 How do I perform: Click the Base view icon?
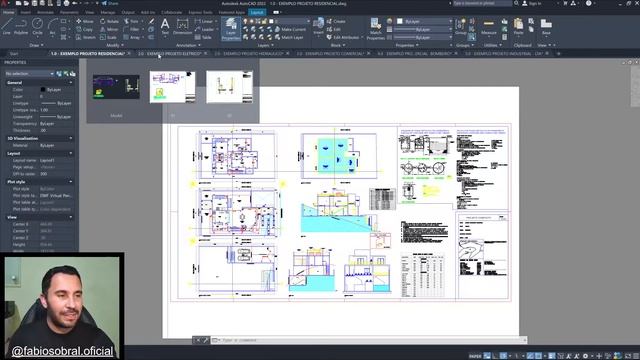(x=546, y=27)
